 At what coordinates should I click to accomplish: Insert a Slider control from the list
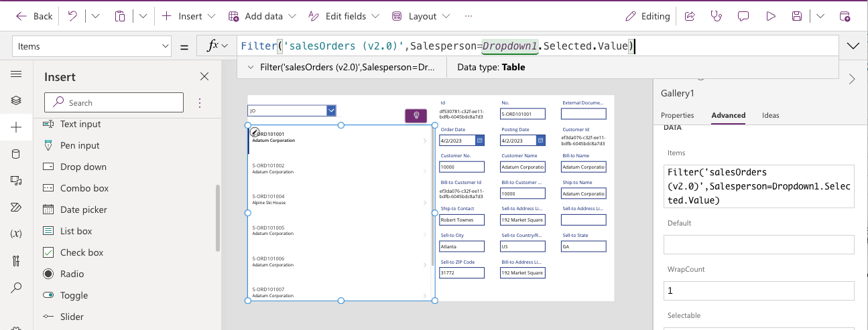[72, 317]
